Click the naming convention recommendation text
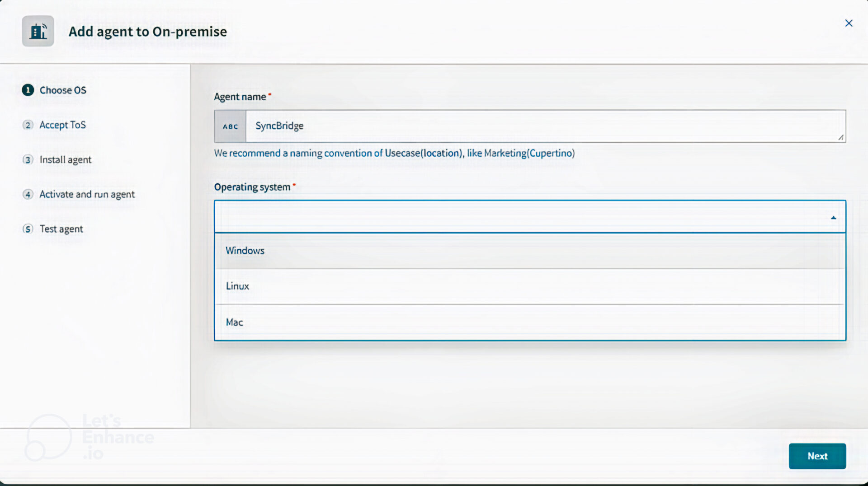The width and height of the screenshot is (868, 486). pyautogui.click(x=394, y=153)
